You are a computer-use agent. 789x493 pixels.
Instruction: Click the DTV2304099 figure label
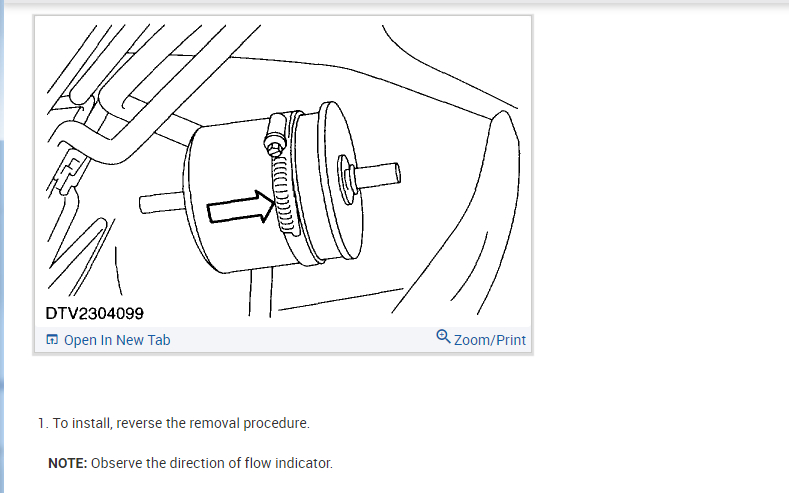(95, 313)
